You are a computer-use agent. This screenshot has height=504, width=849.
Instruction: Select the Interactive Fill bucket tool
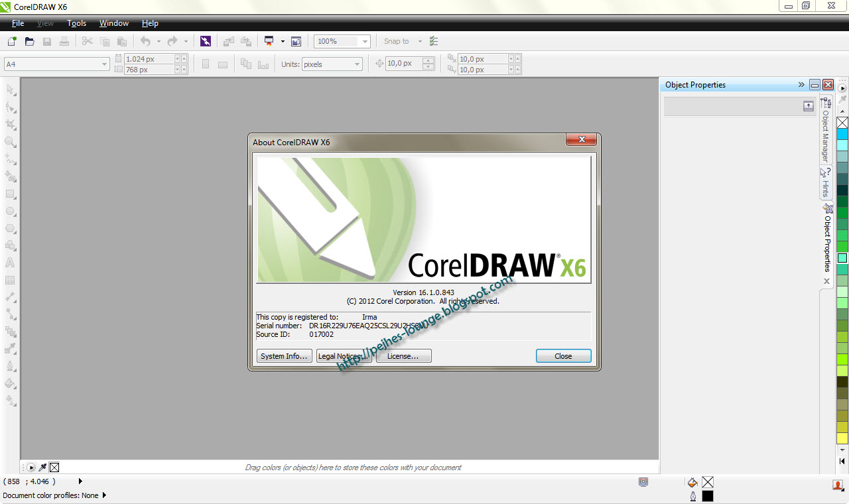tap(11, 401)
